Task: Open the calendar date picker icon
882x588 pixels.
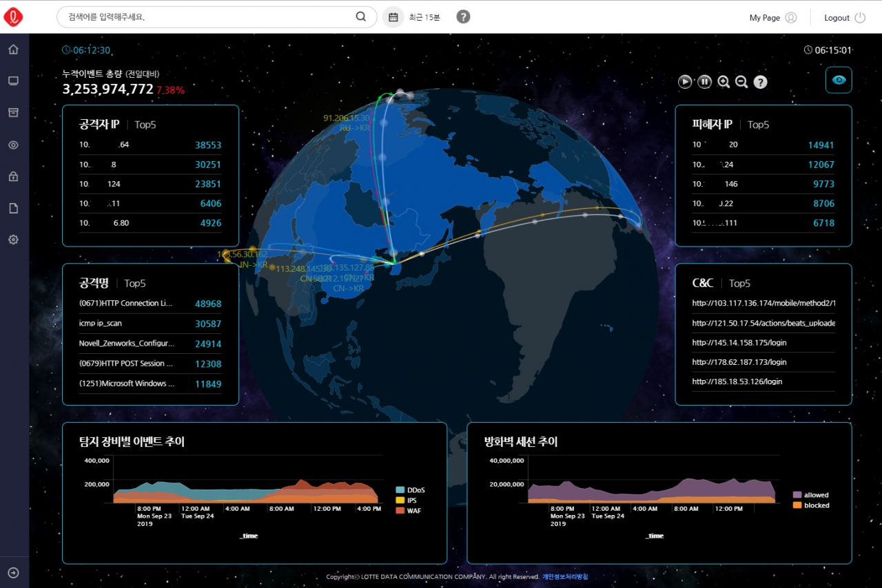Action: tap(393, 17)
